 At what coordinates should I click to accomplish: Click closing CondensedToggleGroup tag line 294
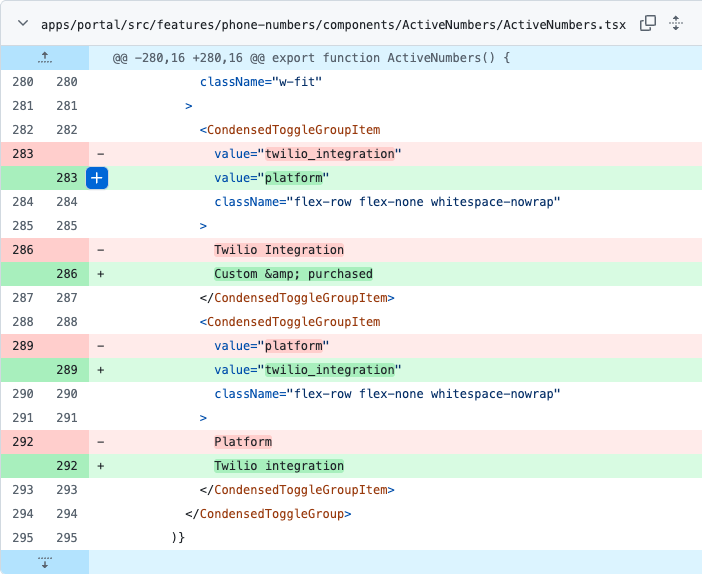click(268, 514)
